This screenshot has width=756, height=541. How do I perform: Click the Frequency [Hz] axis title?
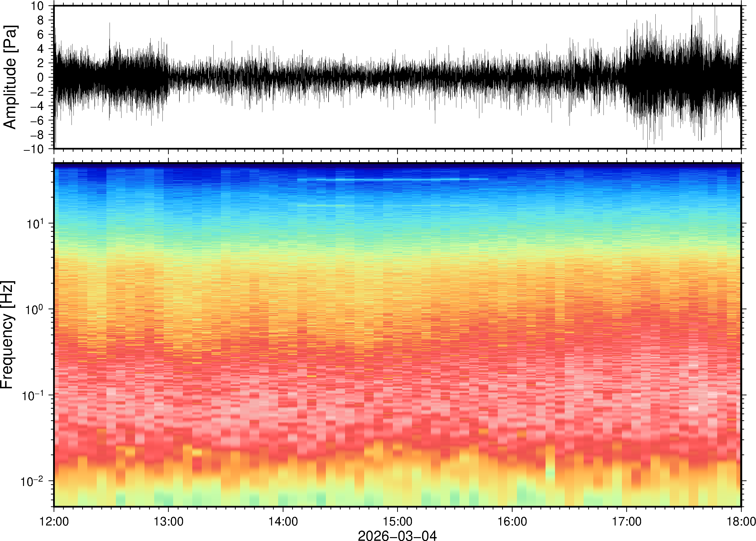click(7, 335)
